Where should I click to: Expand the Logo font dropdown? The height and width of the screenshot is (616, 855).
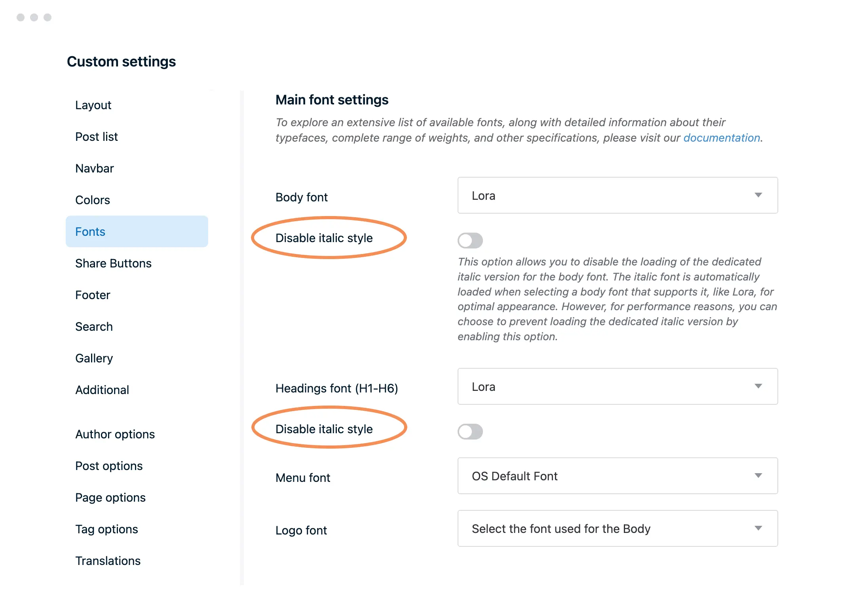[x=617, y=529]
